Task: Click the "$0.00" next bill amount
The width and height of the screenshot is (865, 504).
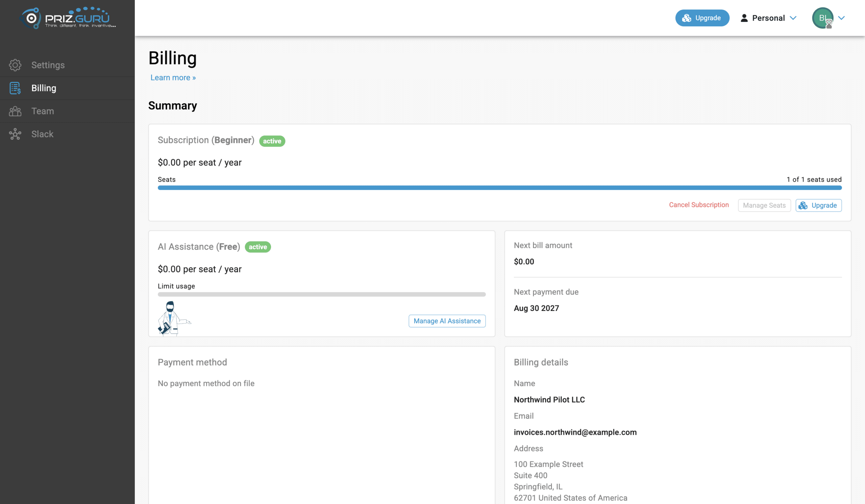Action: point(524,261)
